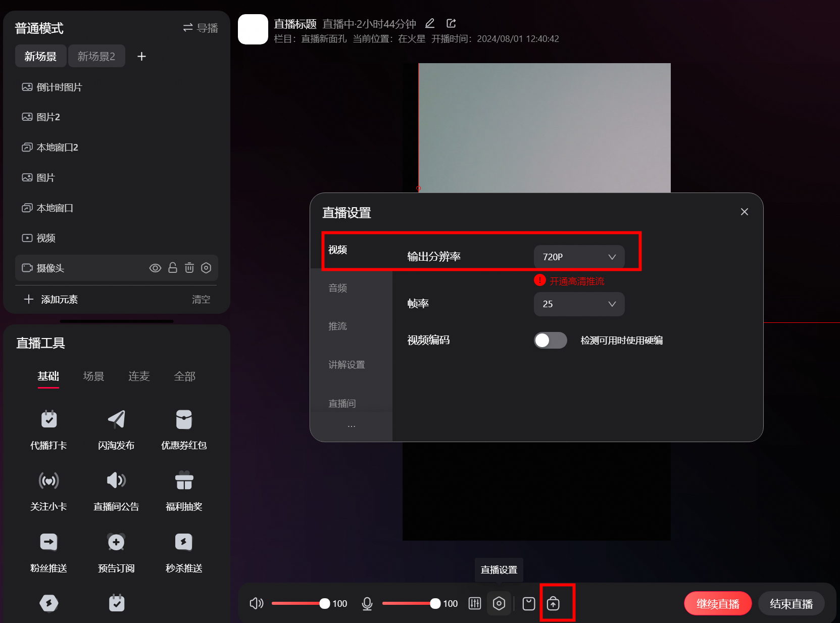Screen dimensions: 840x623
Task: Open the 输出分辨率 720P dropdown
Action: pos(579,257)
